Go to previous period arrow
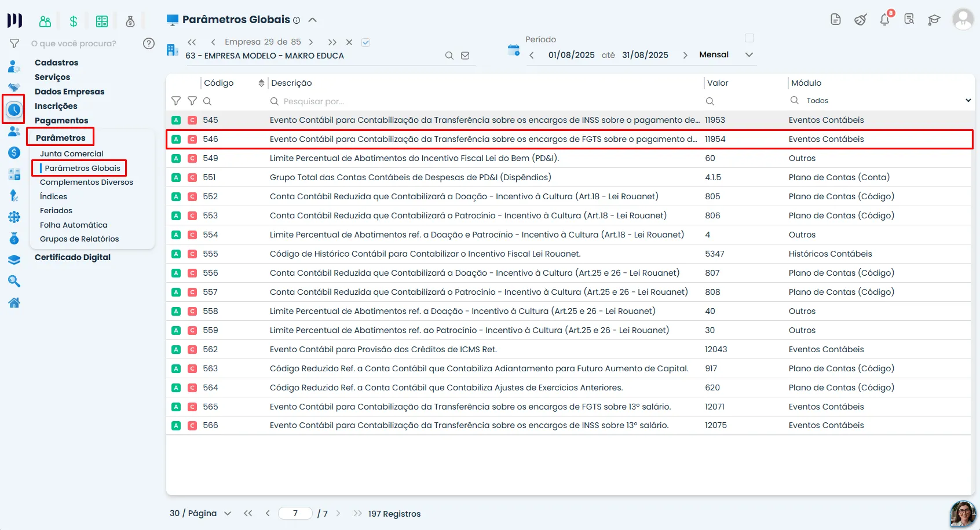This screenshot has width=980, height=530. tap(532, 55)
